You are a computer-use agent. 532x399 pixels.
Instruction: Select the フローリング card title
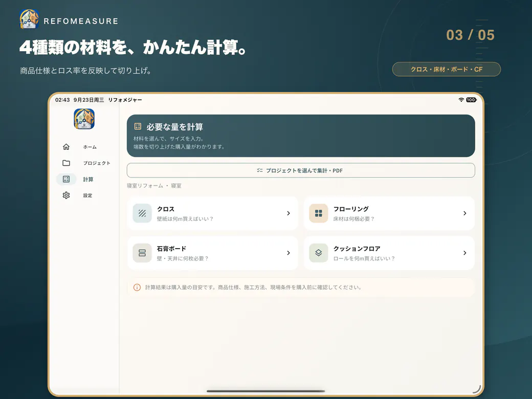click(x=351, y=209)
